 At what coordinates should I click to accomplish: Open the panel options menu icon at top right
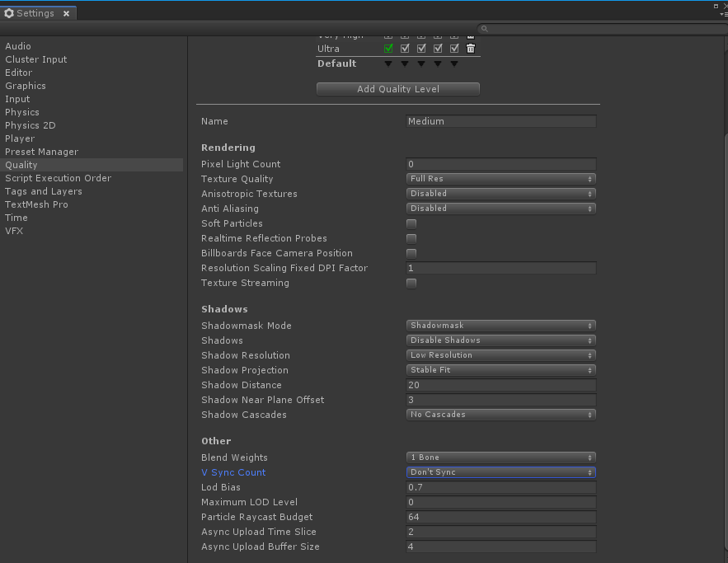[723, 14]
